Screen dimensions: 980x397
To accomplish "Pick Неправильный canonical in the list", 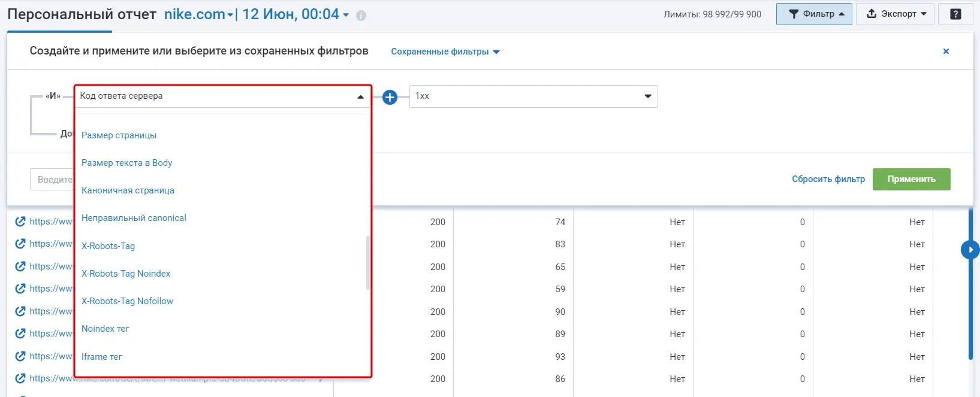I will click(134, 218).
